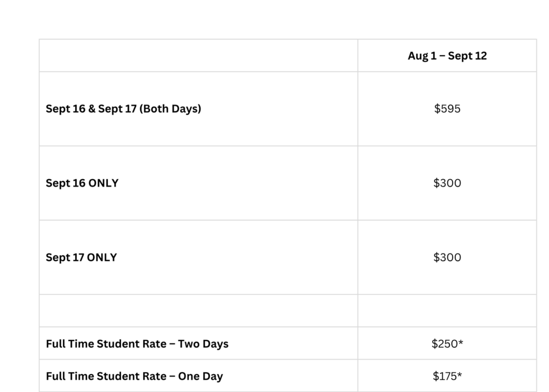The image size is (549, 392).
Task: Click Full Time Student Rate – One Day
Action: (x=134, y=376)
